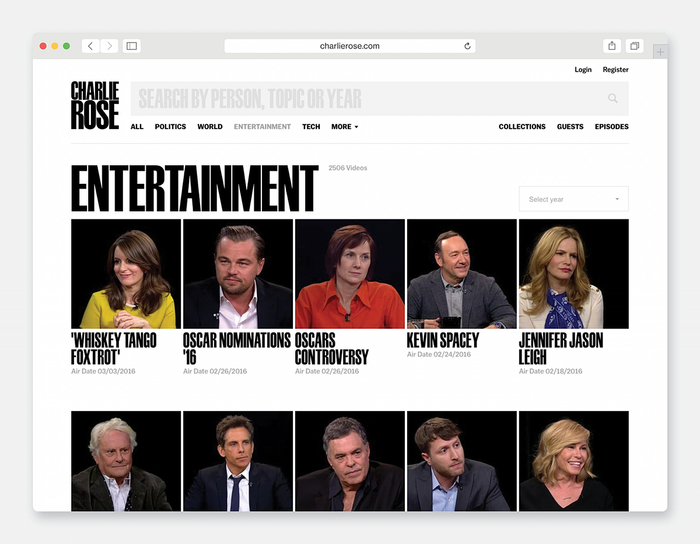Image resolution: width=700 pixels, height=544 pixels.
Task: Click the Register link
Action: [x=615, y=70]
